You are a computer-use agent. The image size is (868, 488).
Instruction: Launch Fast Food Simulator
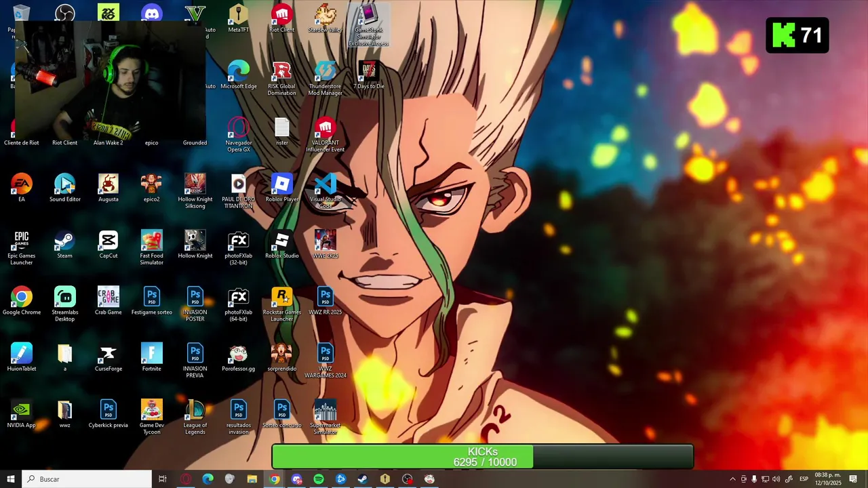pyautogui.click(x=152, y=248)
